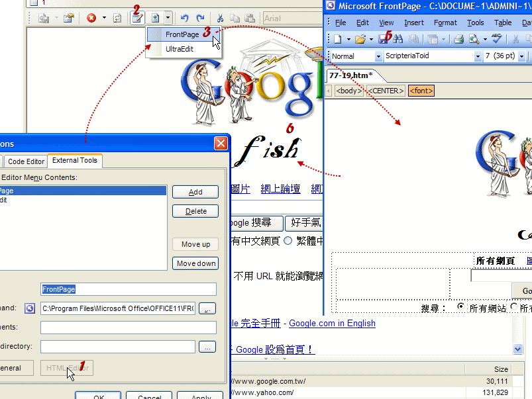
Task: Select the <body> quick tag
Action: click(x=348, y=91)
